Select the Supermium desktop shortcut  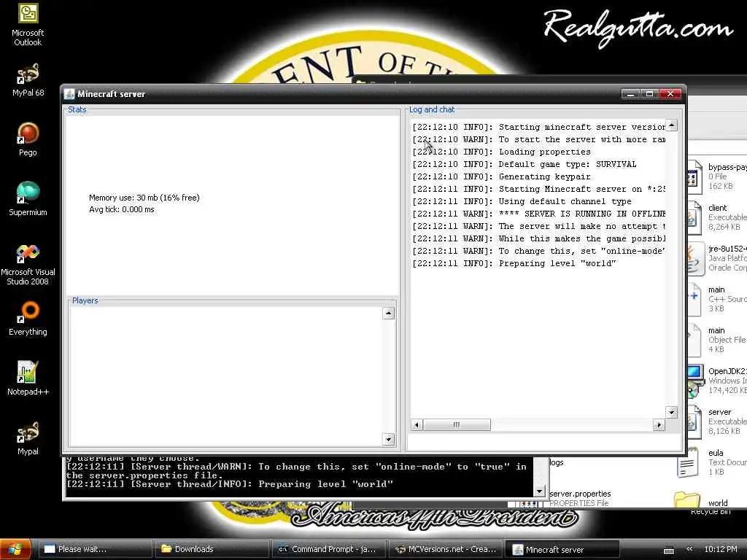[28, 199]
